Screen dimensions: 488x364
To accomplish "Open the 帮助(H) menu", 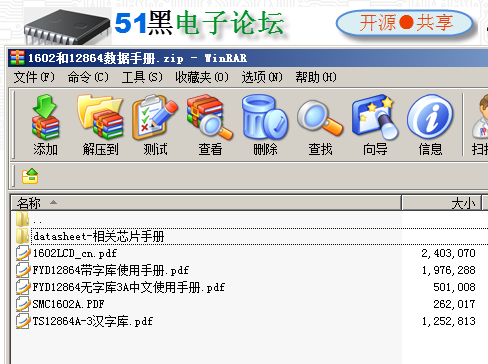I will point(316,77).
